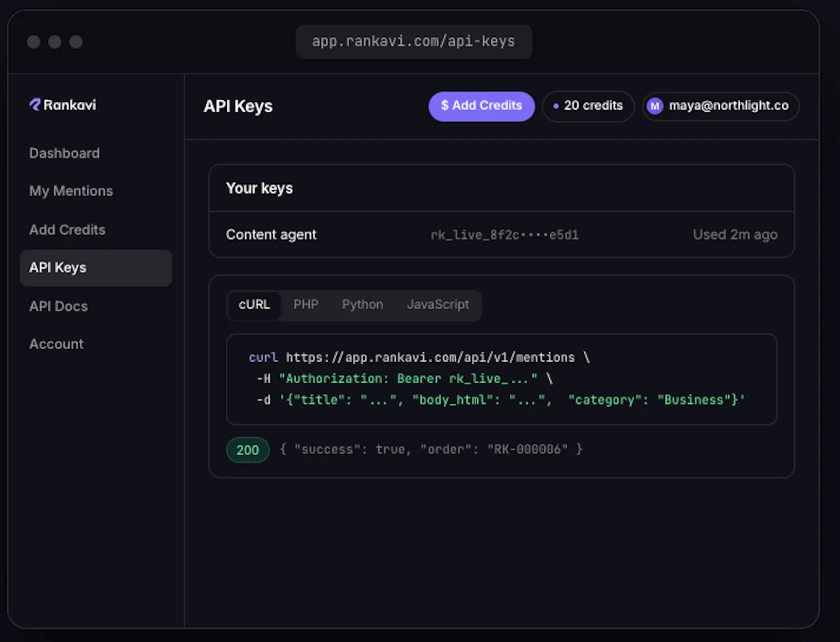Screen dimensions: 840x642
Task: Click the curl mentions URL line
Action: pyautogui.click(x=419, y=357)
